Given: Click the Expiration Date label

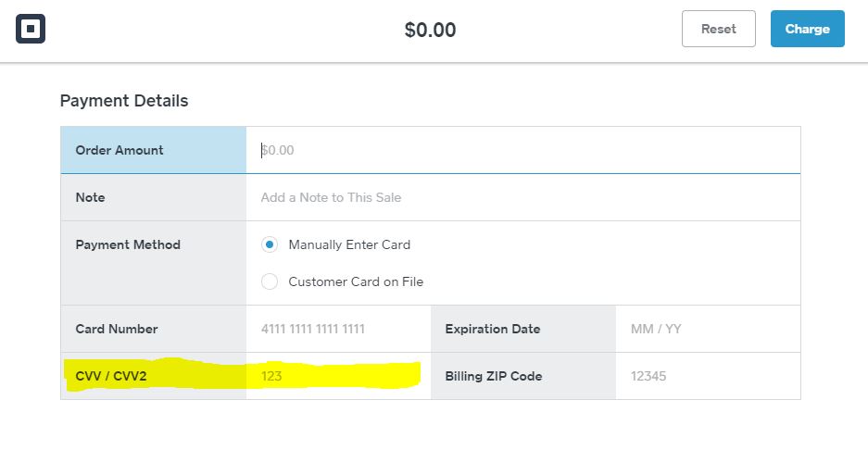Looking at the screenshot, I should click(x=493, y=329).
